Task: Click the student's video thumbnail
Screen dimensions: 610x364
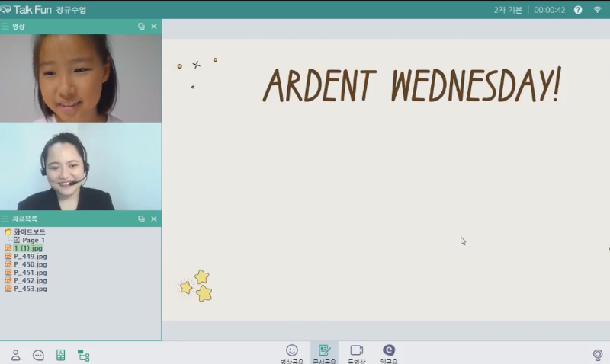Action: 80,78
